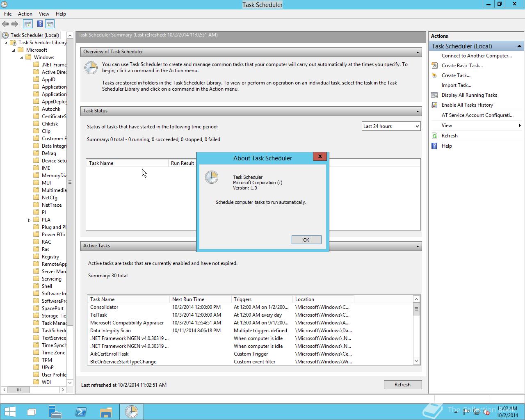Screen dimensions: 525x420
Task: Click the Display All Running Tasks icon
Action: pyautogui.click(x=434, y=95)
